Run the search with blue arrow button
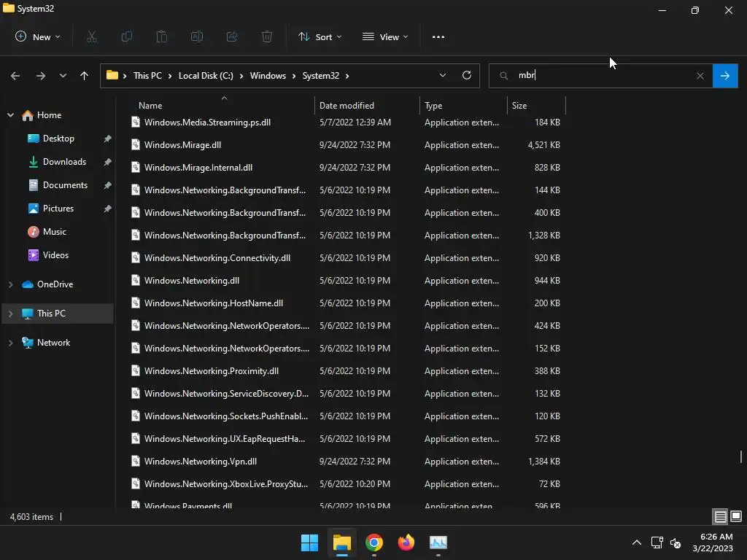 click(725, 76)
